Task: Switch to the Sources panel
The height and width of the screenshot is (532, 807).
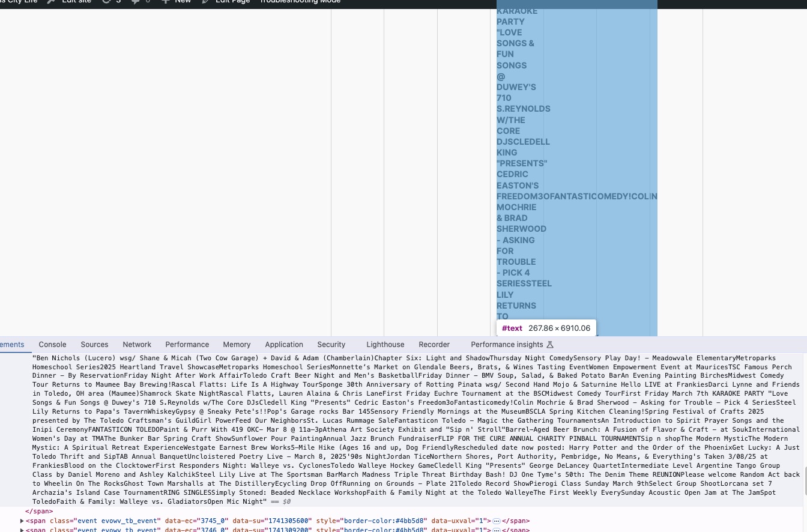Action: click(94, 345)
